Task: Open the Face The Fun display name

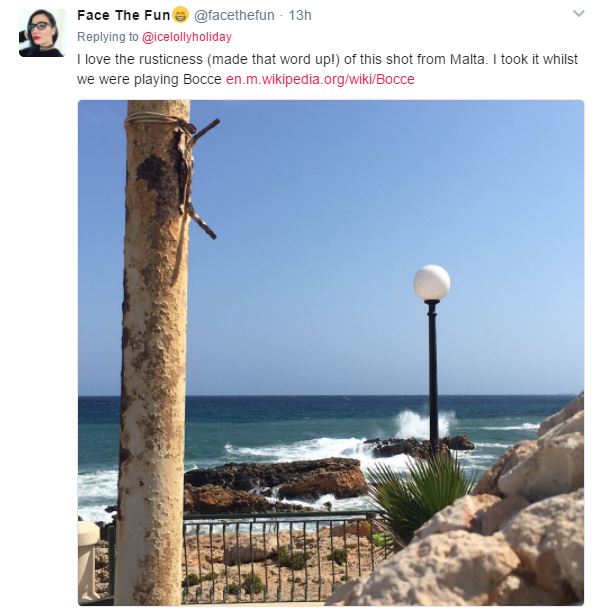Action: [x=124, y=15]
